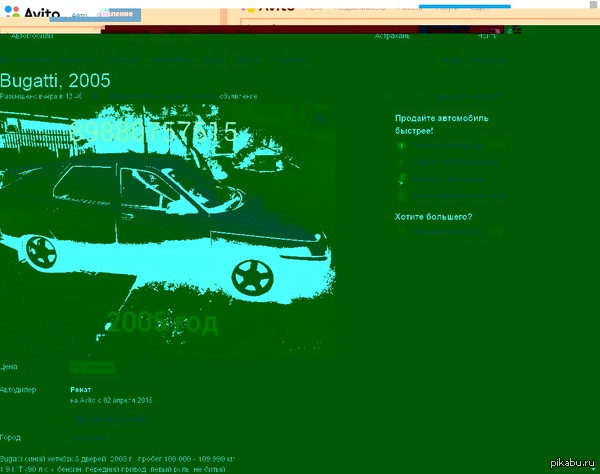
Task: Click the posted-yesterday timestamp text
Action: (x=41, y=96)
